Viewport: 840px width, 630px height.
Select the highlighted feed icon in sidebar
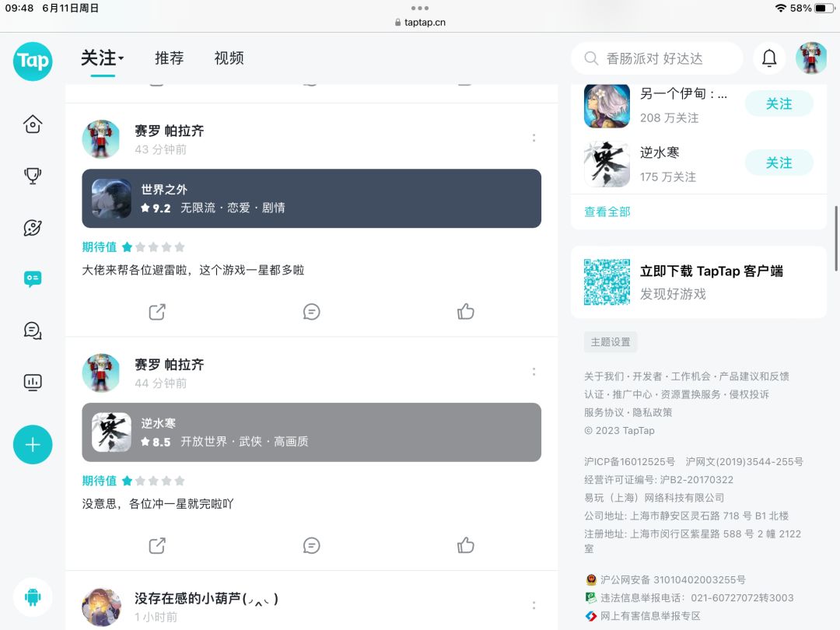[x=33, y=278]
